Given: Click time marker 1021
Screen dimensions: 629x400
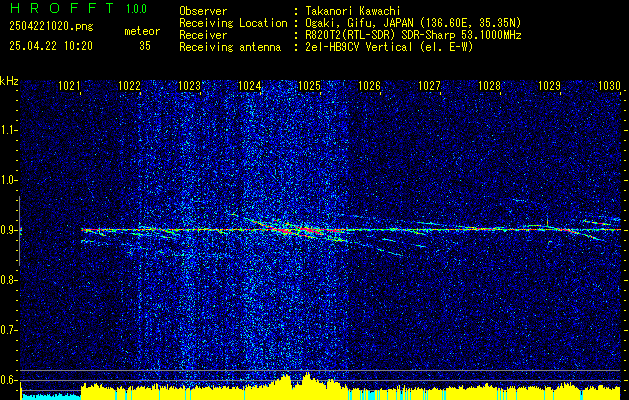Looking at the screenshot, I should (69, 85).
